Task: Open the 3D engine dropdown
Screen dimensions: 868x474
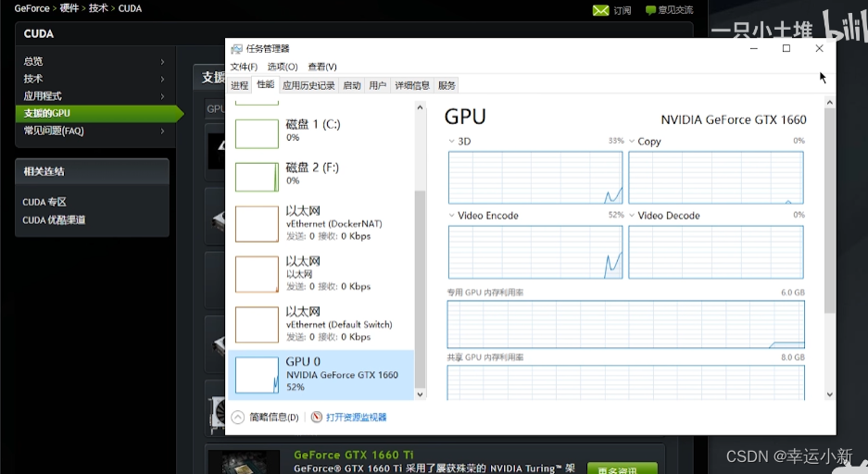Action: pos(452,141)
